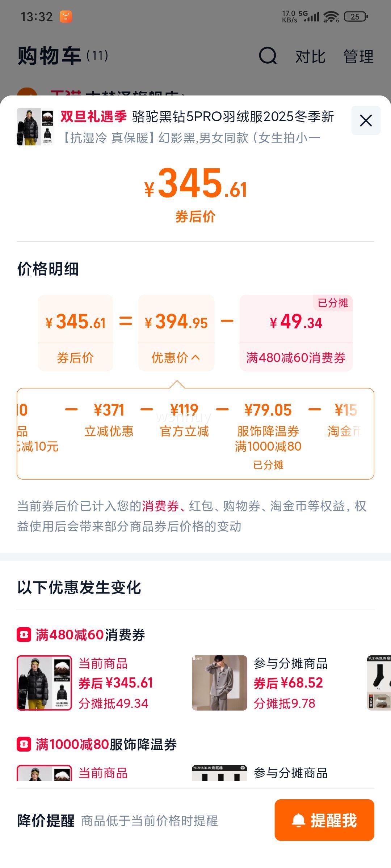This screenshot has width=391, height=868.
Task: Tap the orange app notification icon in status bar
Action: coord(66,17)
